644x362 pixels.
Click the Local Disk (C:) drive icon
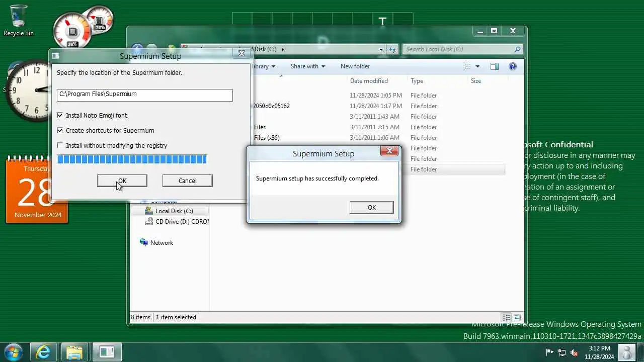[x=149, y=211]
